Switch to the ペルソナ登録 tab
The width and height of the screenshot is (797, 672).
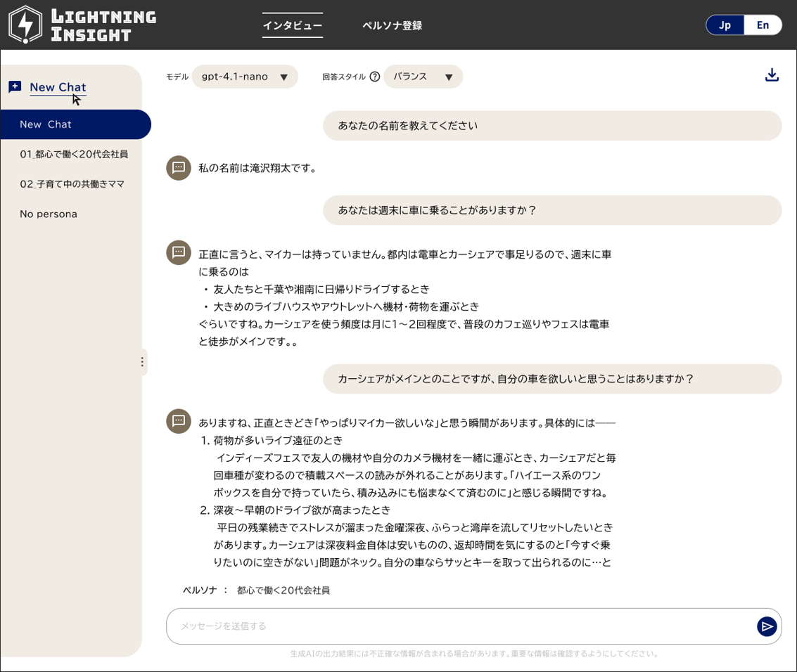(392, 25)
